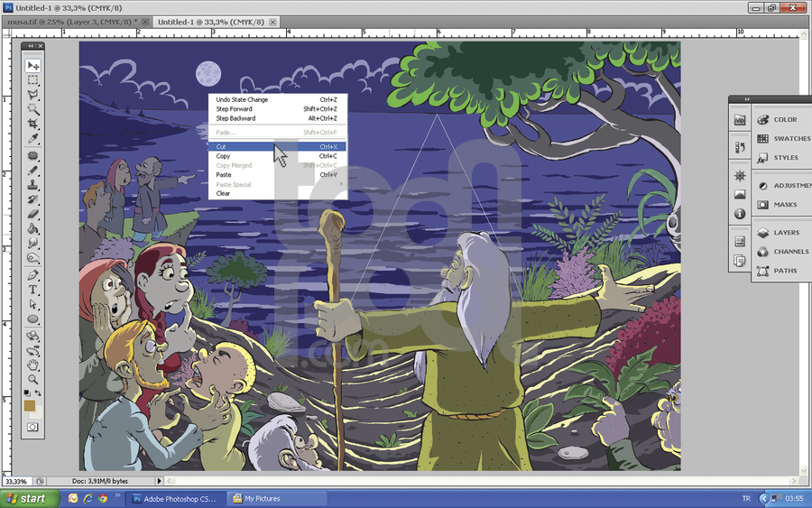Image resolution: width=812 pixels, height=508 pixels.
Task: Select the Pen tool
Action: click(x=32, y=275)
